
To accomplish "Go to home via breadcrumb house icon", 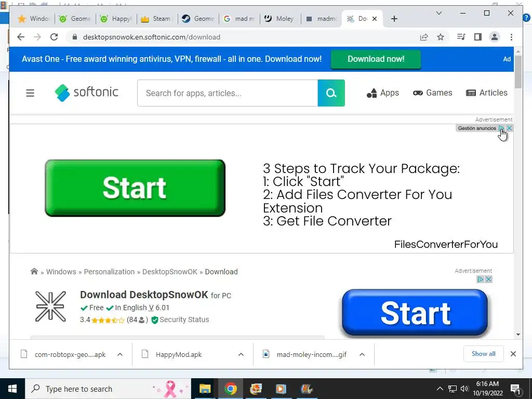I will (x=34, y=271).
